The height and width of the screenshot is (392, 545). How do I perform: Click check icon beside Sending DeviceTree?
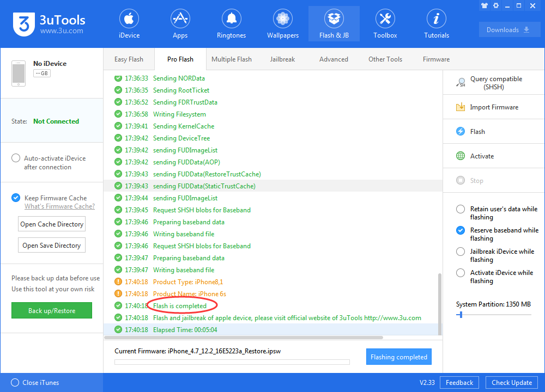[x=118, y=138]
